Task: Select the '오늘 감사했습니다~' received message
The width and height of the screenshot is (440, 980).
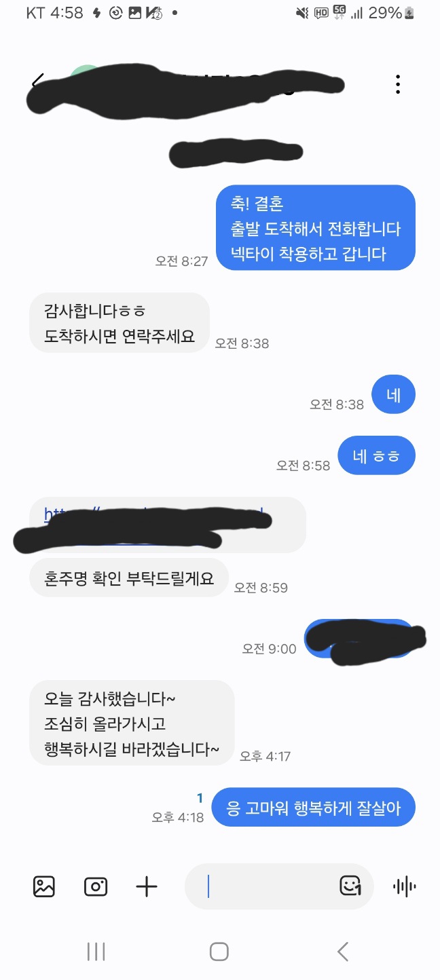Action: tap(132, 723)
